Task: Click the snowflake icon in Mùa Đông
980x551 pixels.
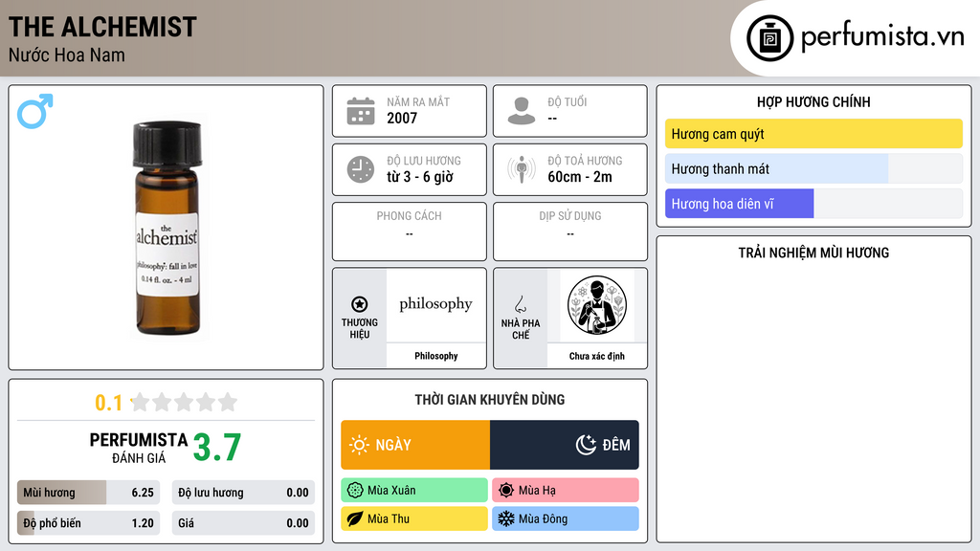Action: coord(506,519)
